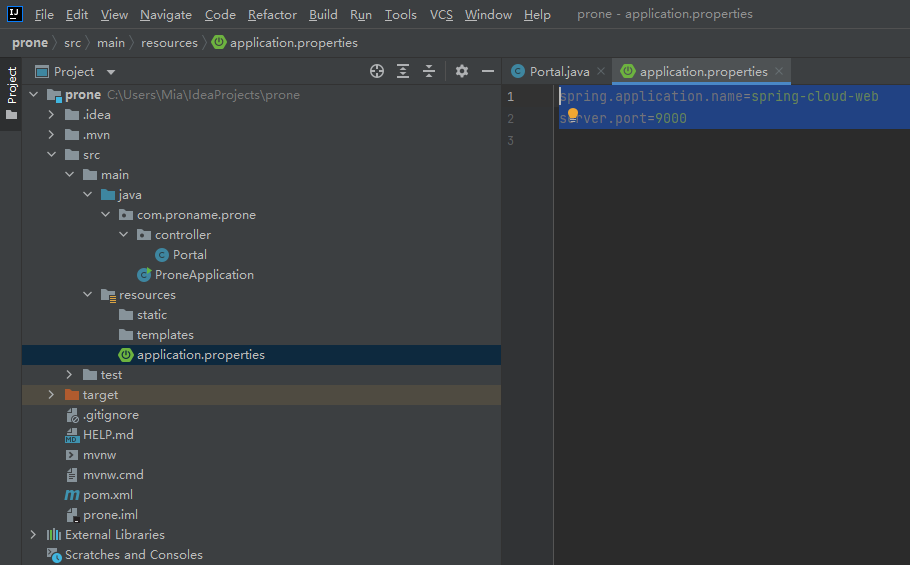Image resolution: width=910 pixels, height=565 pixels.
Task: Open the Run menu
Action: point(361,15)
